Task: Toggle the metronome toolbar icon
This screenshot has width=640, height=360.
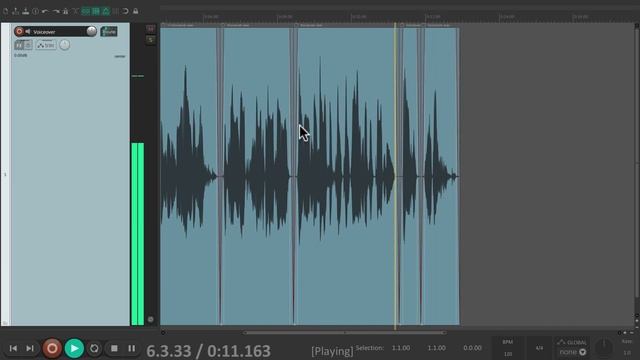Action: (65, 11)
